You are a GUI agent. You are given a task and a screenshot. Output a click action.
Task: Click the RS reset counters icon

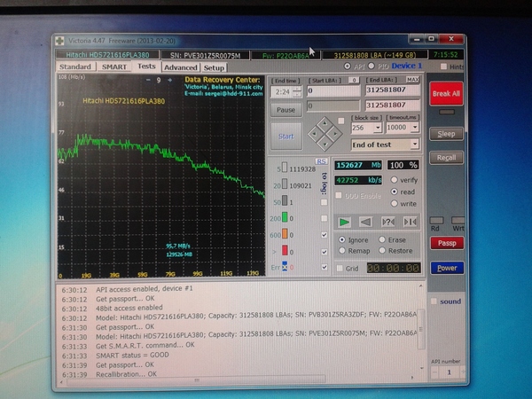pos(321,160)
